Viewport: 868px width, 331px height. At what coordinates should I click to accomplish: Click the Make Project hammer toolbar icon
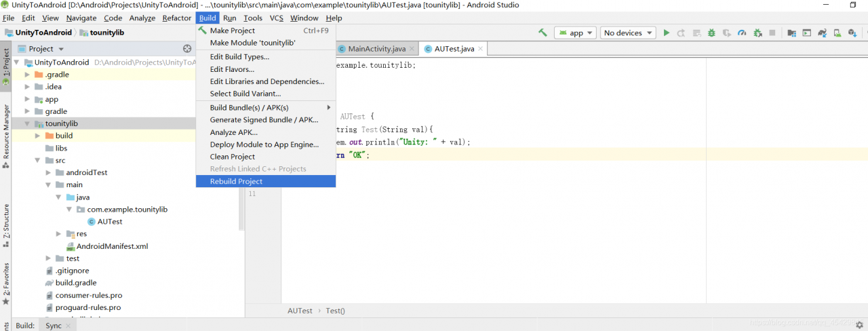[x=542, y=33]
